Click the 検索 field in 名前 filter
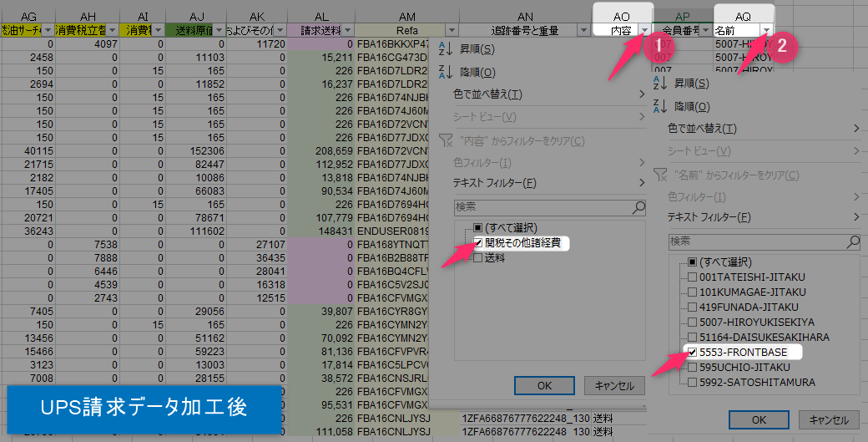The height and width of the screenshot is (442, 868). coord(765,241)
